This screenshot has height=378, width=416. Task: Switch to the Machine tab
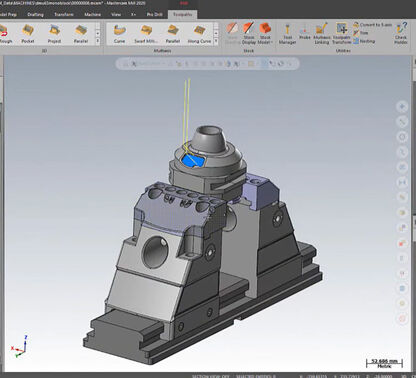(x=93, y=14)
